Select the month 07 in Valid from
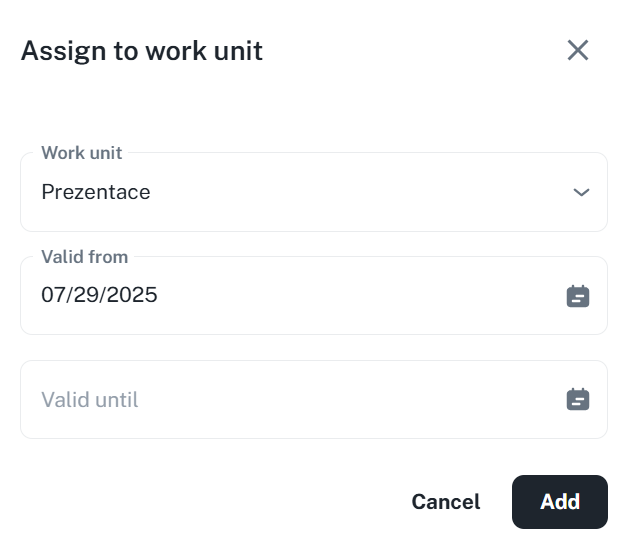Screen dimensions: 629x552 pyautogui.click(x=52, y=295)
